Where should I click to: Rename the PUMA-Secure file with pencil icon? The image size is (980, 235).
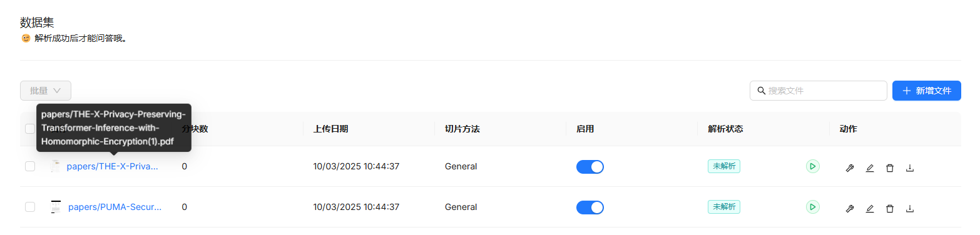(870, 208)
